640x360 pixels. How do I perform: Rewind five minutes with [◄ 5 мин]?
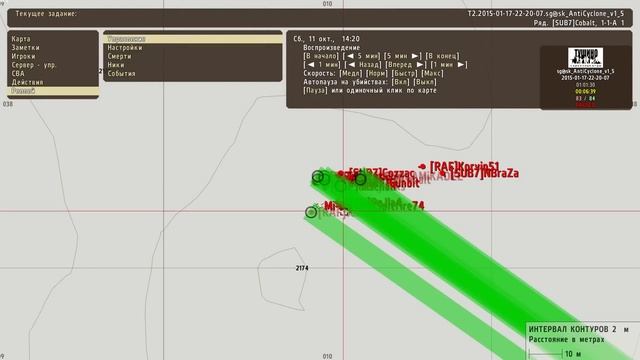[x=362, y=56]
